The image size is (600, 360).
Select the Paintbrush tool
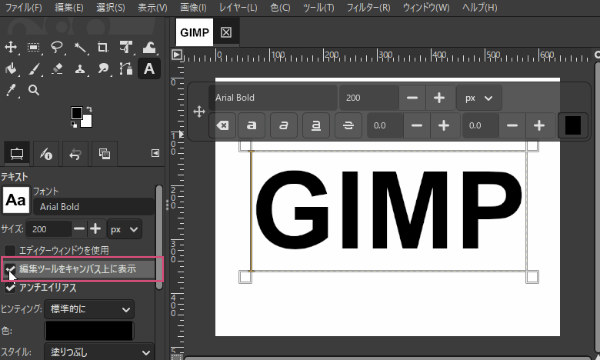point(34,69)
